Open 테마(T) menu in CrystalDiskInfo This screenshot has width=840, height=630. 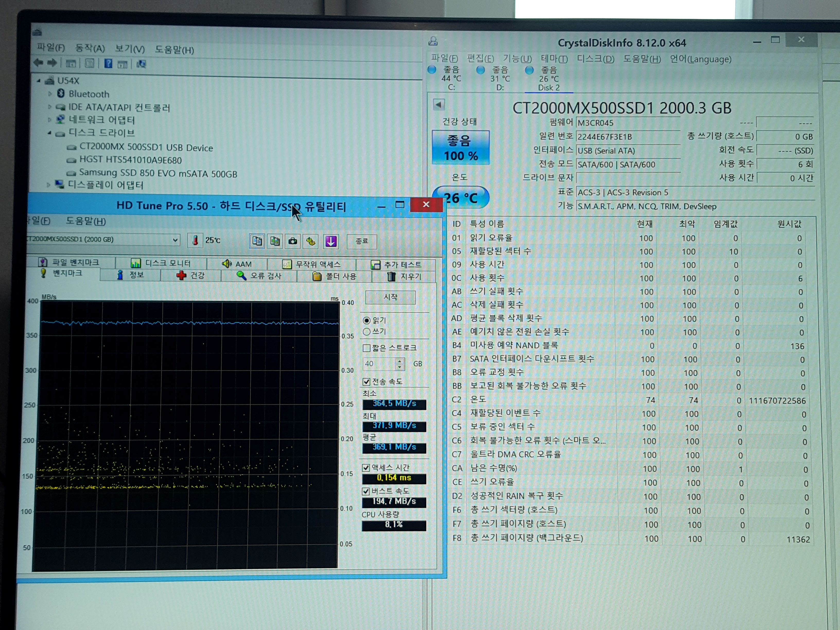(554, 59)
